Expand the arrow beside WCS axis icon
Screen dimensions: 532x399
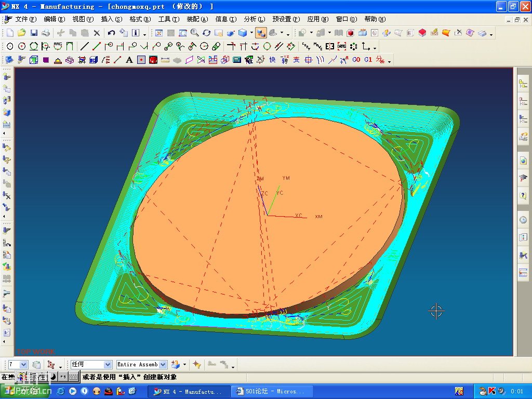click(375, 47)
